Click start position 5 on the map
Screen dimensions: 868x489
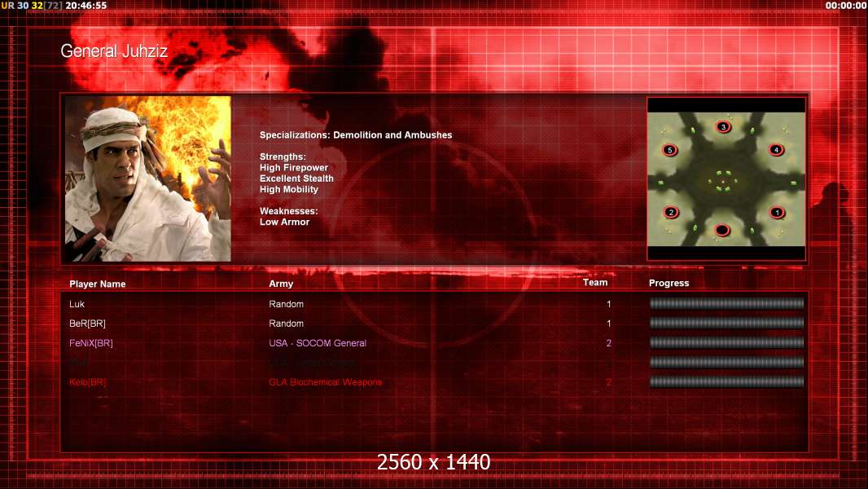(x=670, y=150)
